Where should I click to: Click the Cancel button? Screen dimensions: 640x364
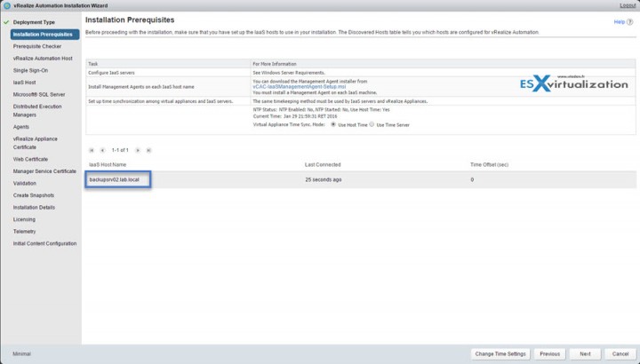point(620,354)
